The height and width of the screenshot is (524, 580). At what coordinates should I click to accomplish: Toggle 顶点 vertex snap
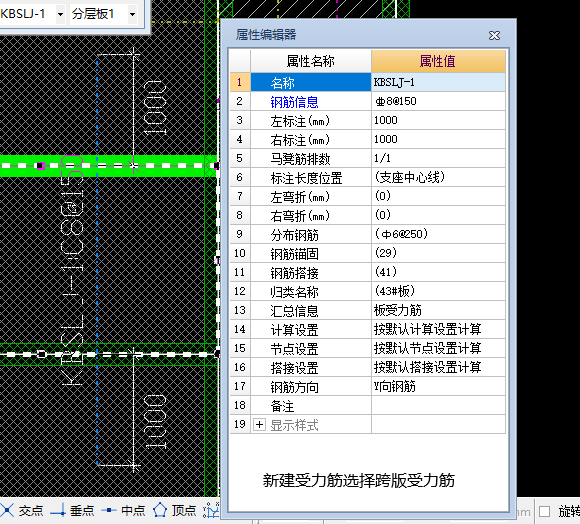(175, 510)
